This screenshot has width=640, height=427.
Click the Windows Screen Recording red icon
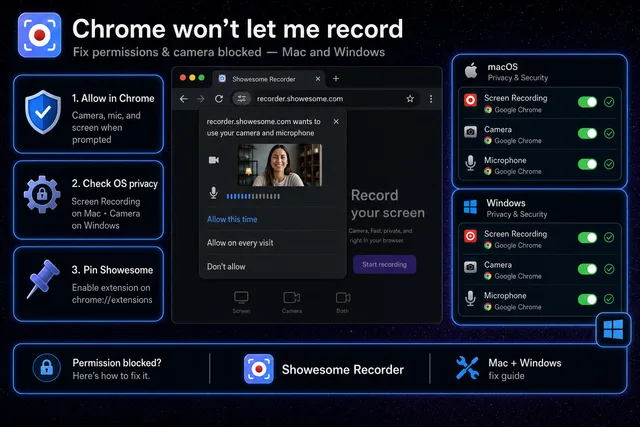470,236
